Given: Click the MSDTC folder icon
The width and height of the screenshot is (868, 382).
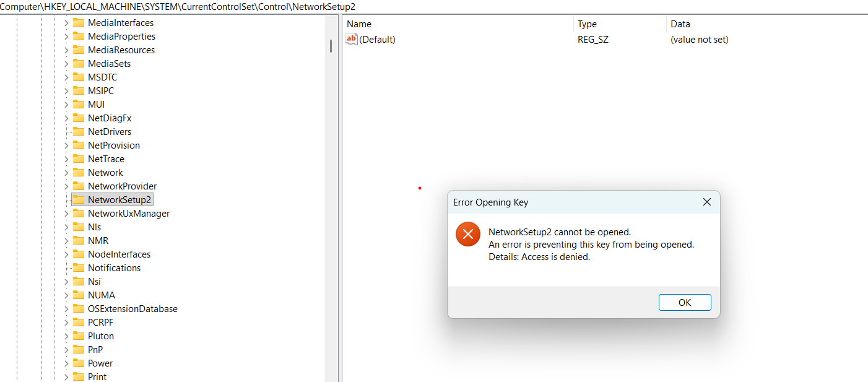Looking at the screenshot, I should click(x=78, y=77).
